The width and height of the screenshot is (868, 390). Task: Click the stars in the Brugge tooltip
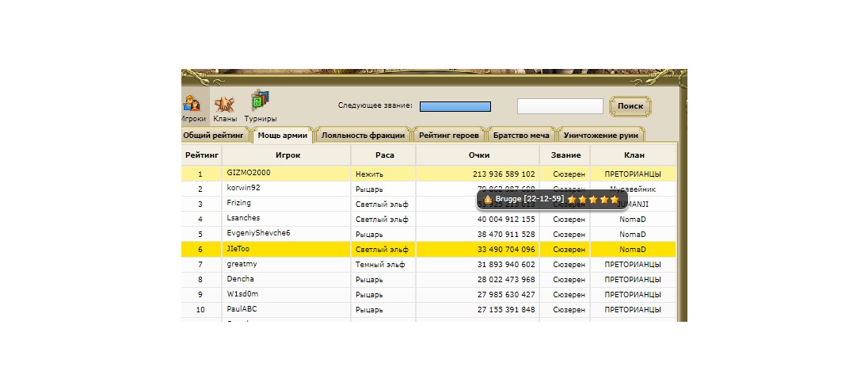[x=593, y=198]
